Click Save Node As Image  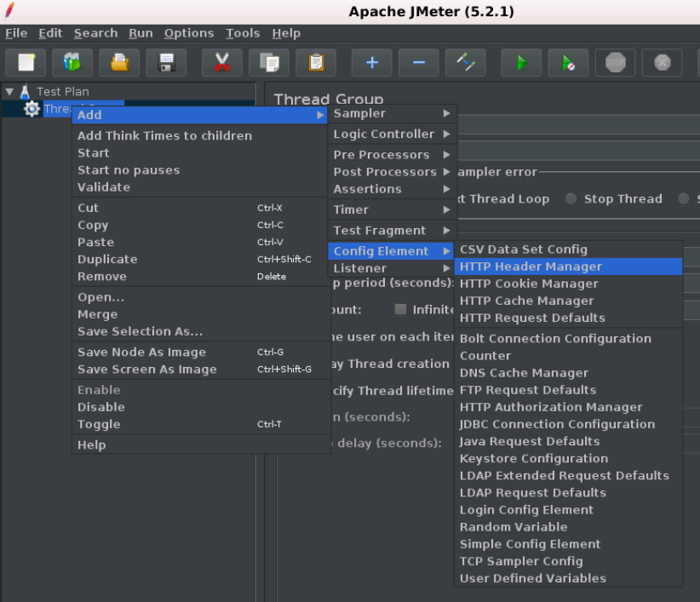click(x=201, y=353)
